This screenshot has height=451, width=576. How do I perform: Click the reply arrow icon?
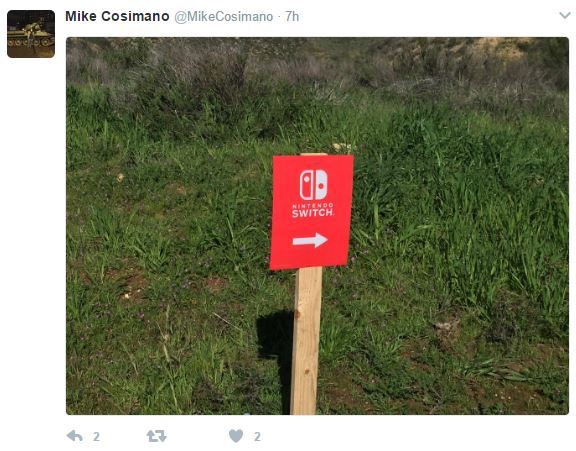75,436
